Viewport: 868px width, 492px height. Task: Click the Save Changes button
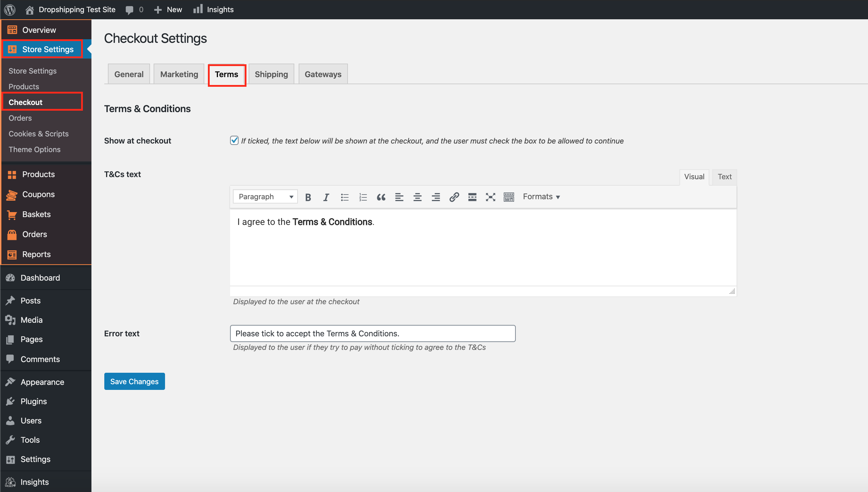click(134, 381)
